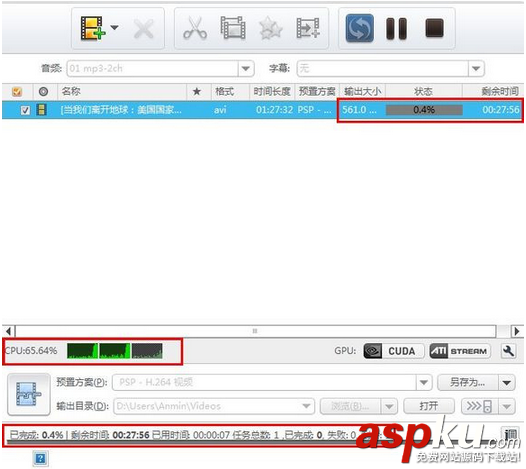Screen dimensions: 526x469
Task: Click the 打开 open folder button
Action: tap(429, 407)
